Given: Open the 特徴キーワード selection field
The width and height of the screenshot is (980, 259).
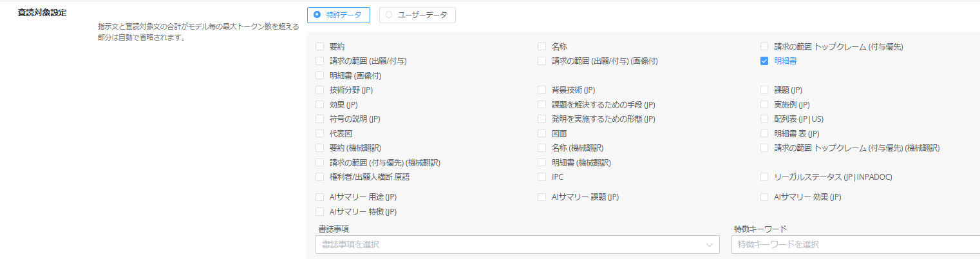Looking at the screenshot, I should [855, 245].
